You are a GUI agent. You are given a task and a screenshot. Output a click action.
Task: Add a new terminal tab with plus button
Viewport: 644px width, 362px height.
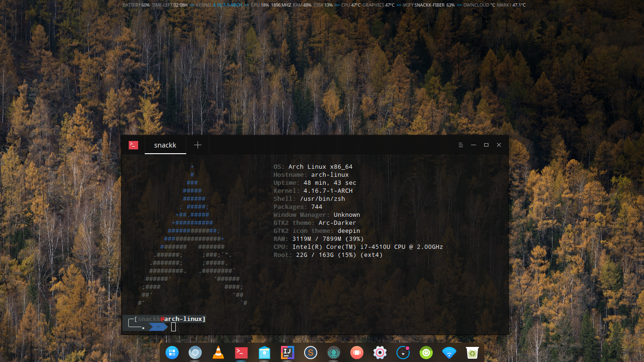coord(198,145)
